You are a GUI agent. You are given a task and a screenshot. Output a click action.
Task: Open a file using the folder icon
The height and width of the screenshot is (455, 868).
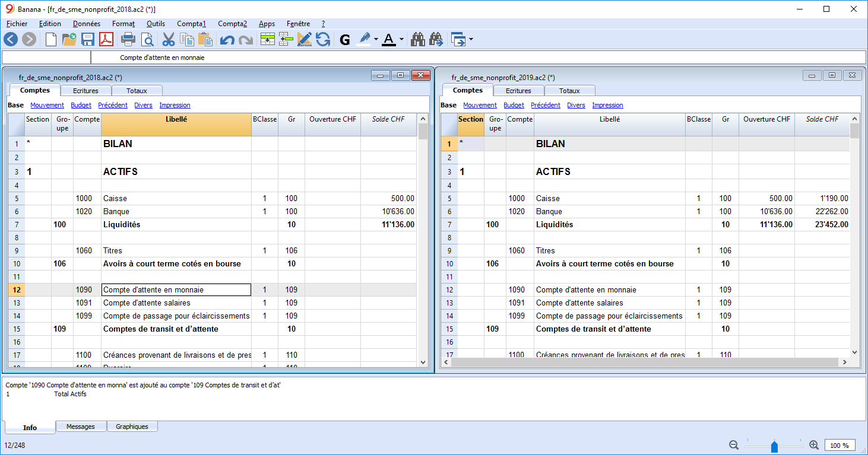pyautogui.click(x=69, y=40)
